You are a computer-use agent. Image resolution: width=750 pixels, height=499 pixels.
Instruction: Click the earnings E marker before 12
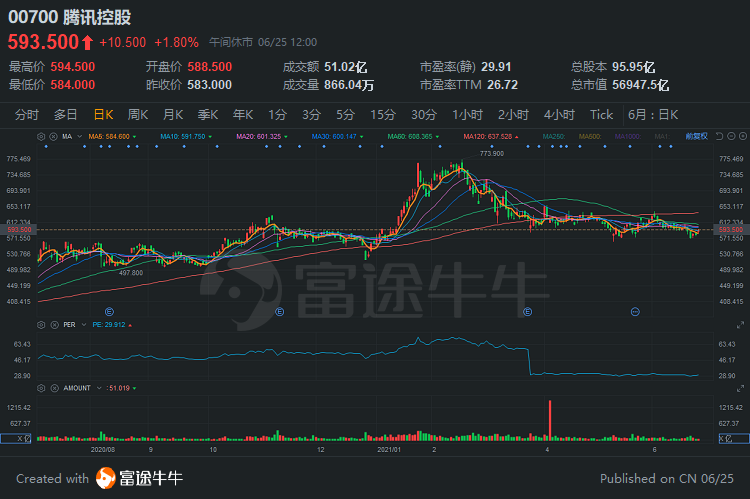[280, 312]
